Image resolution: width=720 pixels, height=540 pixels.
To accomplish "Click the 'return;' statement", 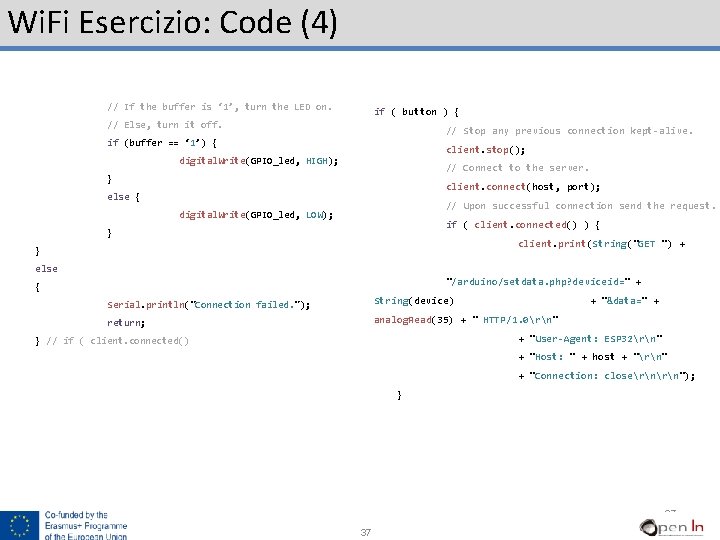I will click(126, 323).
